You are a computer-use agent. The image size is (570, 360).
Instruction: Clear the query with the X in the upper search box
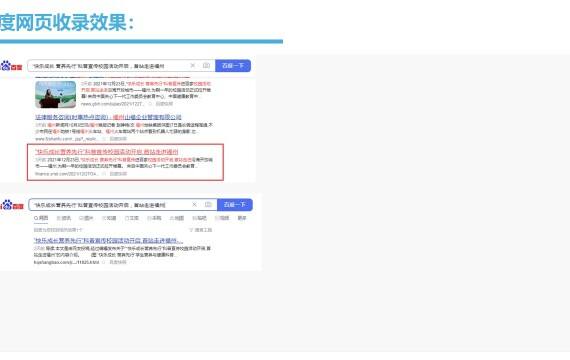tap(193, 65)
